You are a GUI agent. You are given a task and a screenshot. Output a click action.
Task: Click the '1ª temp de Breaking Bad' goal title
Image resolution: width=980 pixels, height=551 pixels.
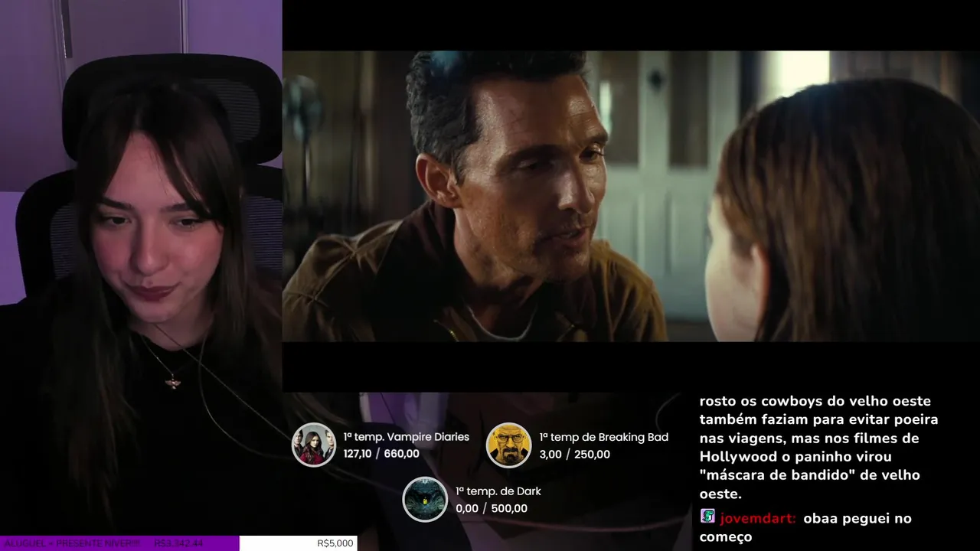tap(604, 437)
